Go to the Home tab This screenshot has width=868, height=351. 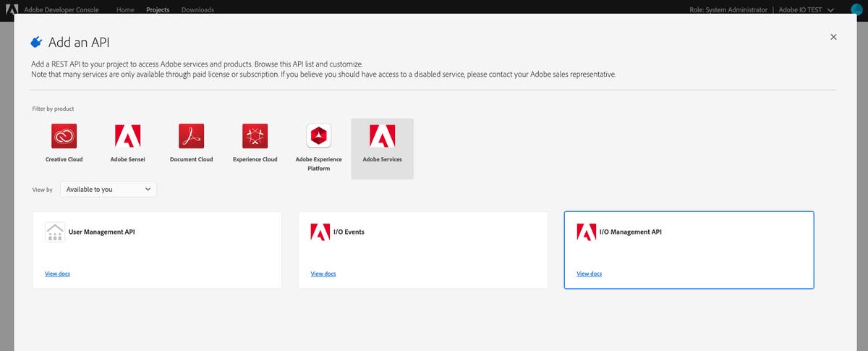tap(125, 10)
